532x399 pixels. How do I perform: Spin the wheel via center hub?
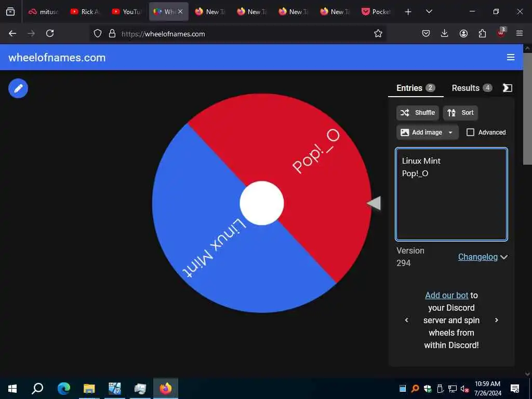[262, 203]
